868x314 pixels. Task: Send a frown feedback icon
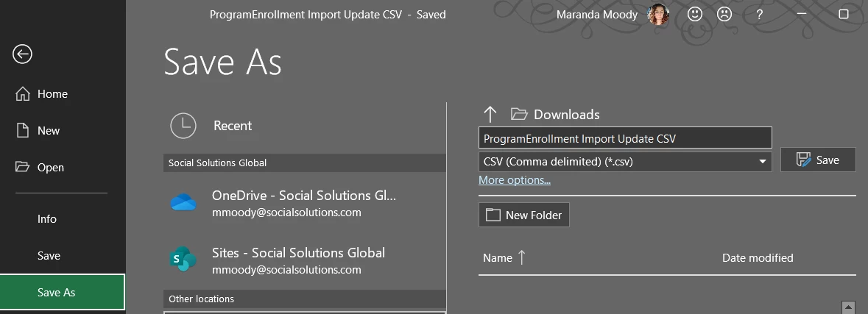(x=724, y=15)
